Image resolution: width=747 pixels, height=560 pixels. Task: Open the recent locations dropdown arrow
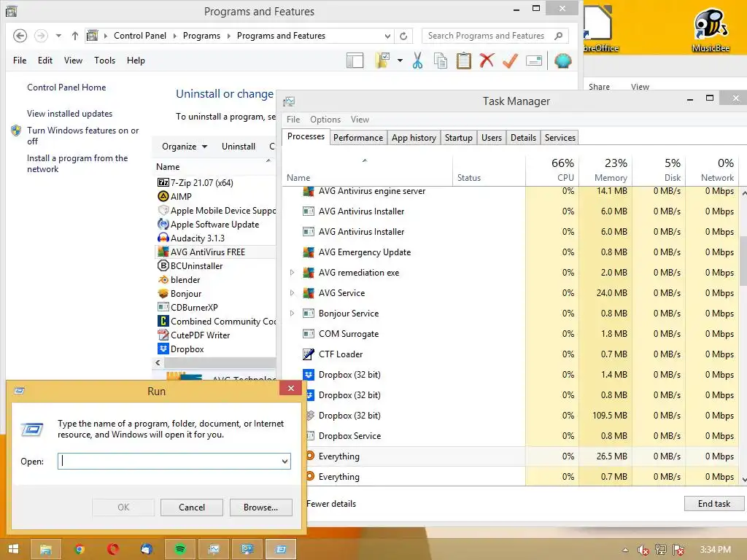tap(58, 36)
